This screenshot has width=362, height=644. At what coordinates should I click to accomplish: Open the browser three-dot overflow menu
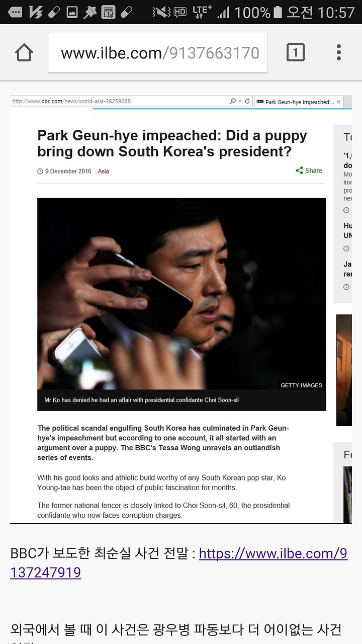point(339,52)
